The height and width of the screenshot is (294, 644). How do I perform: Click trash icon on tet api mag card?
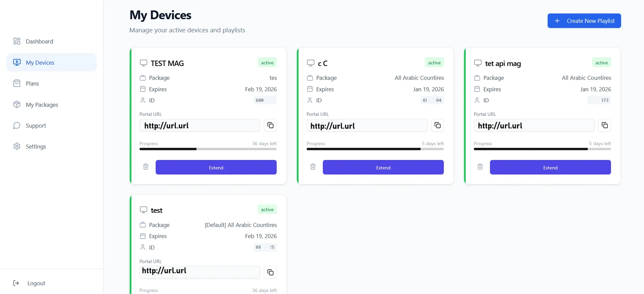click(480, 167)
